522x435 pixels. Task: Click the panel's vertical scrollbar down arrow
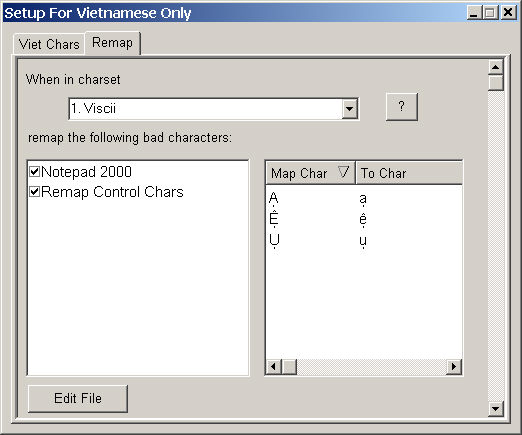pyautogui.click(x=496, y=408)
